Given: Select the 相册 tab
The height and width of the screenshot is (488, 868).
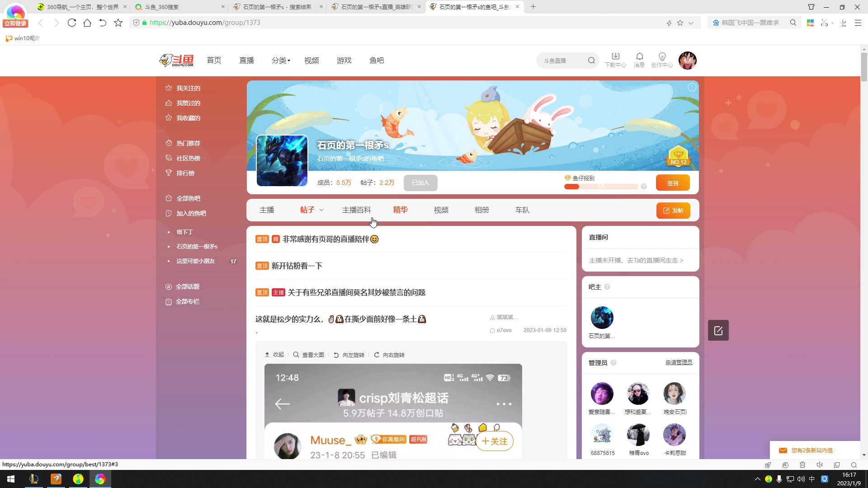Looking at the screenshot, I should 482,210.
